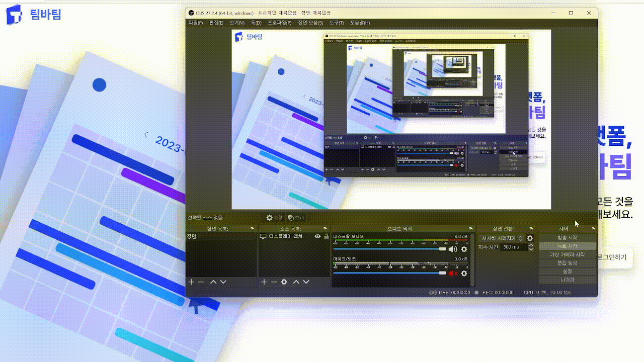Screen dimensions: 644x362
Task: Move scene down with the arrow in 장면 목록
Action: pyautogui.click(x=223, y=282)
